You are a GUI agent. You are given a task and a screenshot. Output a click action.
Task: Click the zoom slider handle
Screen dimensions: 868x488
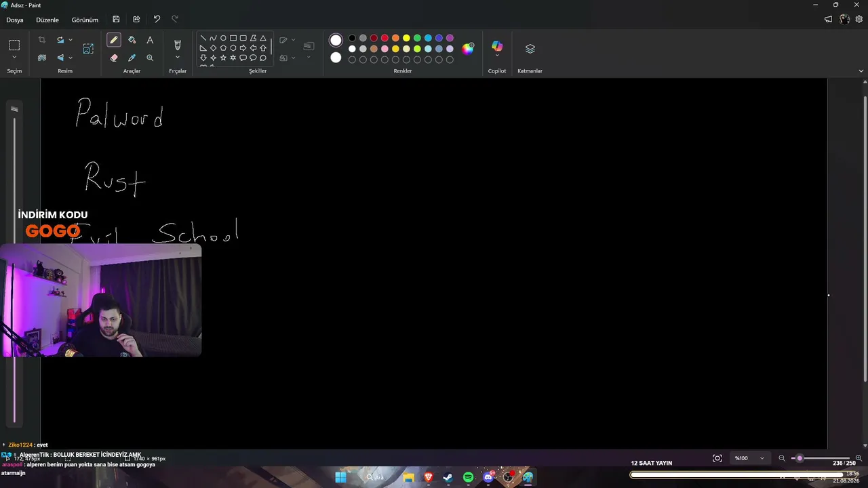point(800,458)
